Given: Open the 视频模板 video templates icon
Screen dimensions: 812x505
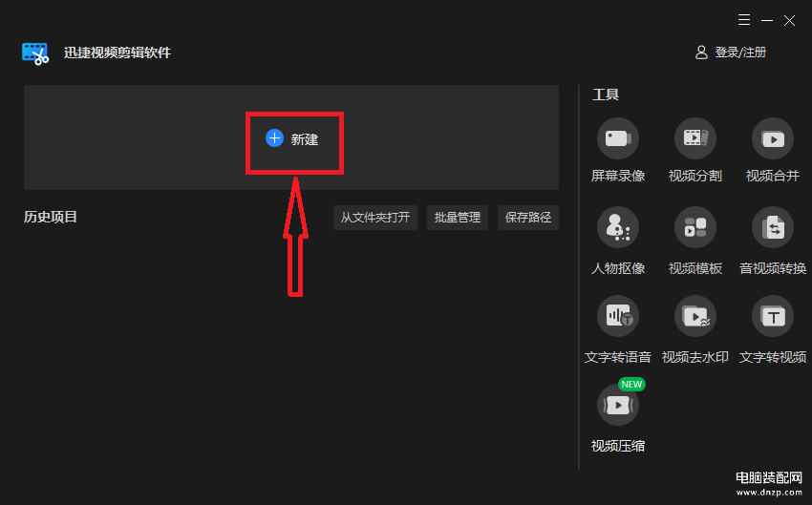Looking at the screenshot, I should click(694, 227).
